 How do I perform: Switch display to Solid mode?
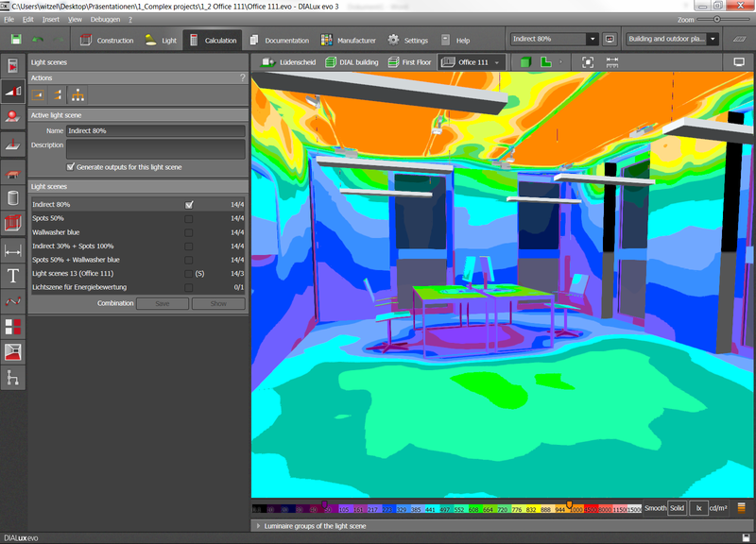[x=678, y=507]
